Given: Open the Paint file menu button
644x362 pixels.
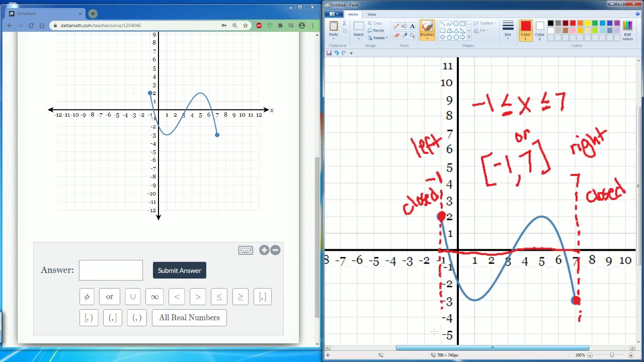Looking at the screenshot, I should pos(334,14).
